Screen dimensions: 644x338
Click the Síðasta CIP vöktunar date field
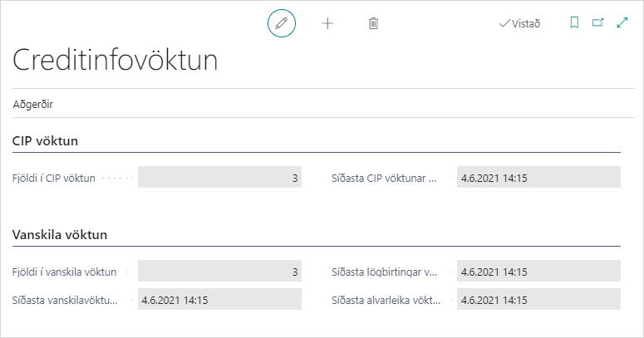(x=538, y=178)
